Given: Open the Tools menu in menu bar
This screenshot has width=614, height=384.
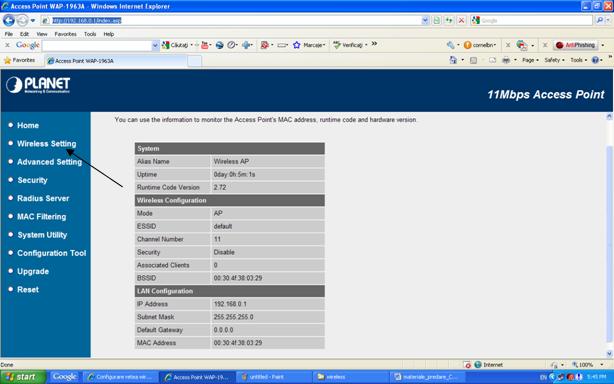Looking at the screenshot, I should 90,34.
